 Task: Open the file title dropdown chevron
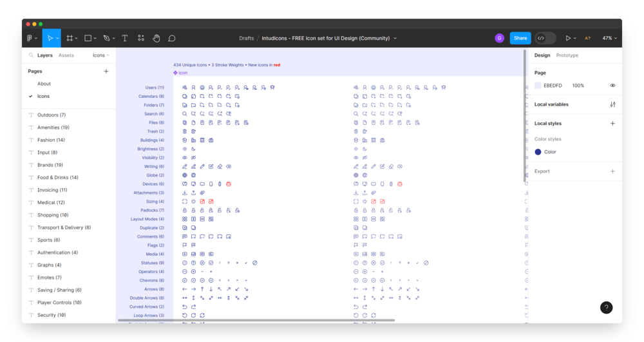395,38
